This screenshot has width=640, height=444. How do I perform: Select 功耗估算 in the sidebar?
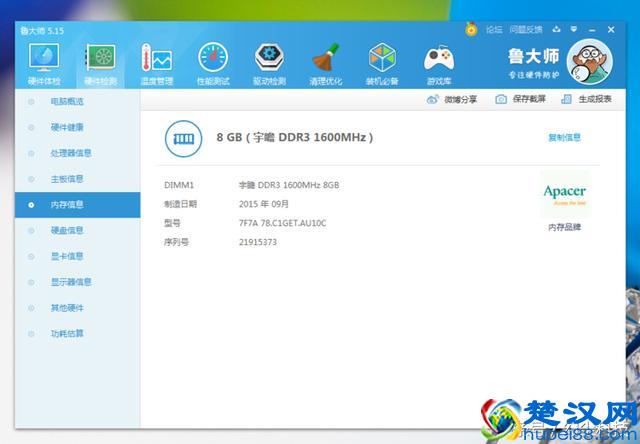[x=78, y=334]
